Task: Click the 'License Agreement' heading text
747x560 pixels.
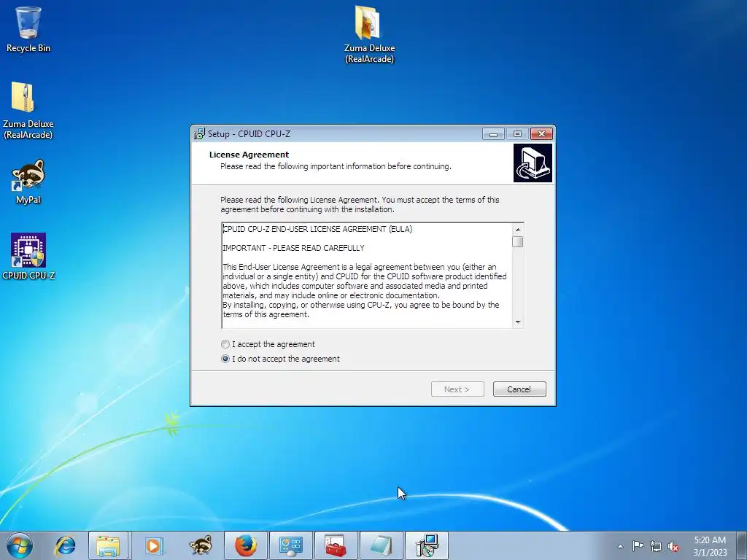Action: pos(249,155)
